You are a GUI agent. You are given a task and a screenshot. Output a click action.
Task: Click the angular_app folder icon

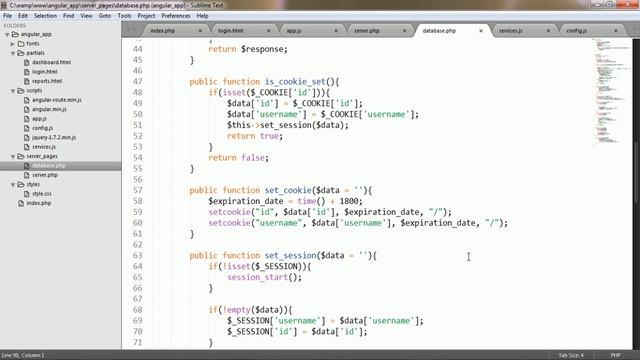tap(15, 34)
